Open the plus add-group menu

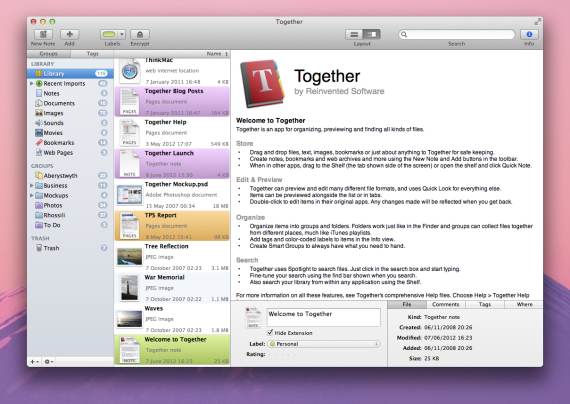(x=34, y=361)
